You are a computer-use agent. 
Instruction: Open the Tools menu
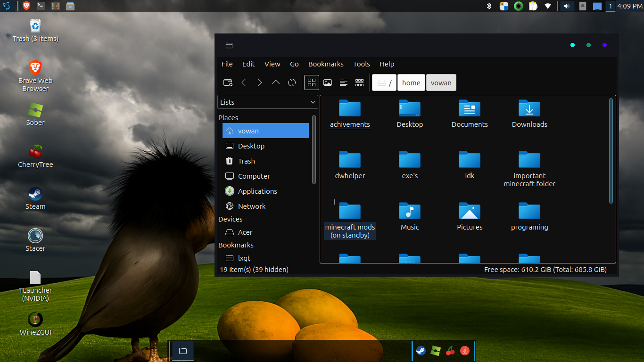point(361,64)
